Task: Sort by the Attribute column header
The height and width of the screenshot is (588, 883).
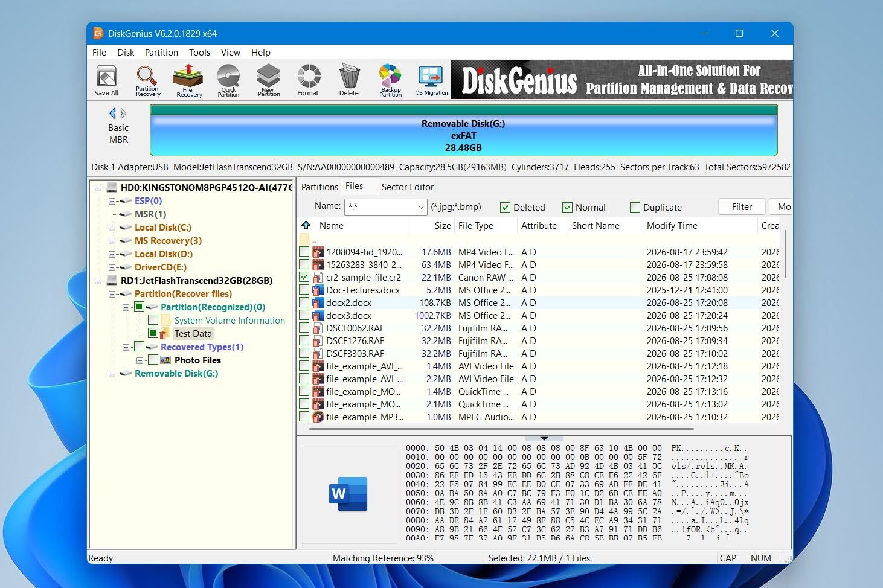Action: pyautogui.click(x=542, y=226)
